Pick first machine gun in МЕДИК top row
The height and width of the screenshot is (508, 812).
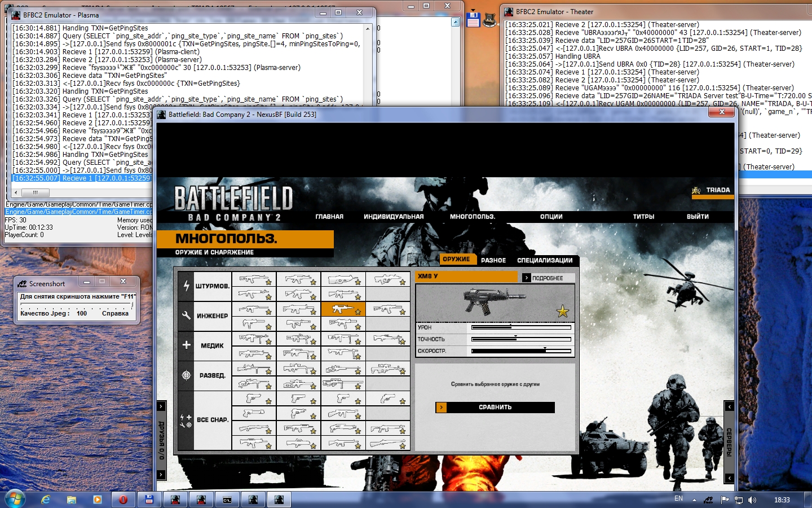[x=254, y=339]
